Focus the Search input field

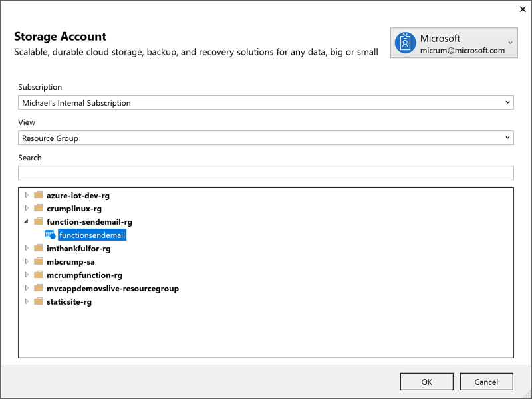point(265,173)
